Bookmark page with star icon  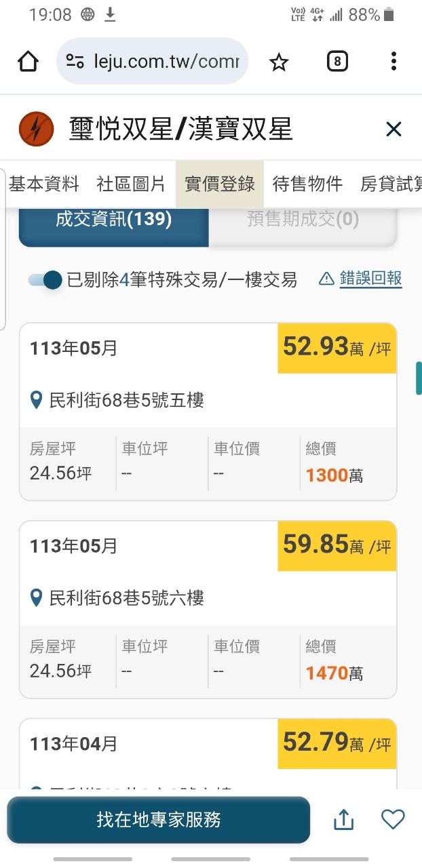point(279,62)
